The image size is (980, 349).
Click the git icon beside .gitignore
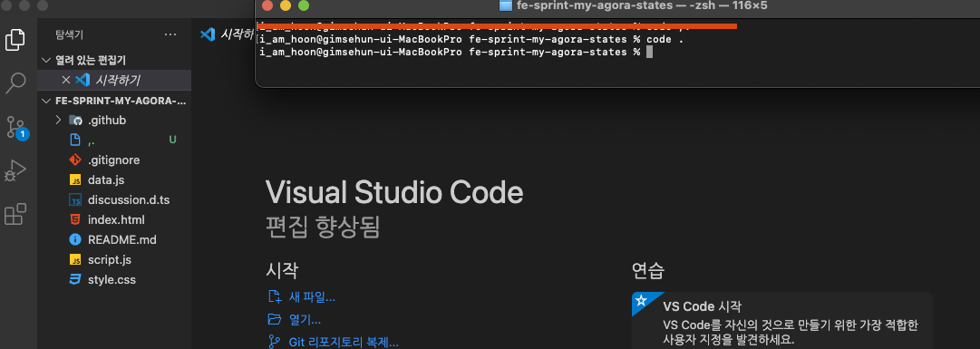pyautogui.click(x=75, y=160)
